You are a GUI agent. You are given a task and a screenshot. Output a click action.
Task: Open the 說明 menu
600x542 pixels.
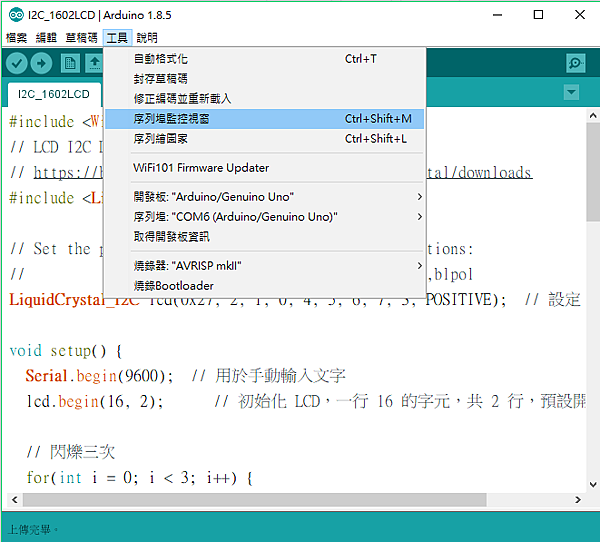coord(147,38)
